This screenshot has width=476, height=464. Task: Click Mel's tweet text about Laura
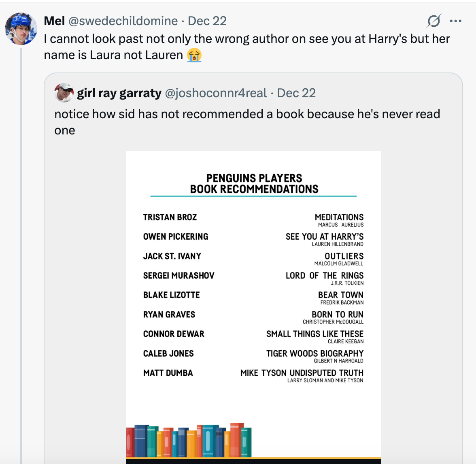coord(246,47)
